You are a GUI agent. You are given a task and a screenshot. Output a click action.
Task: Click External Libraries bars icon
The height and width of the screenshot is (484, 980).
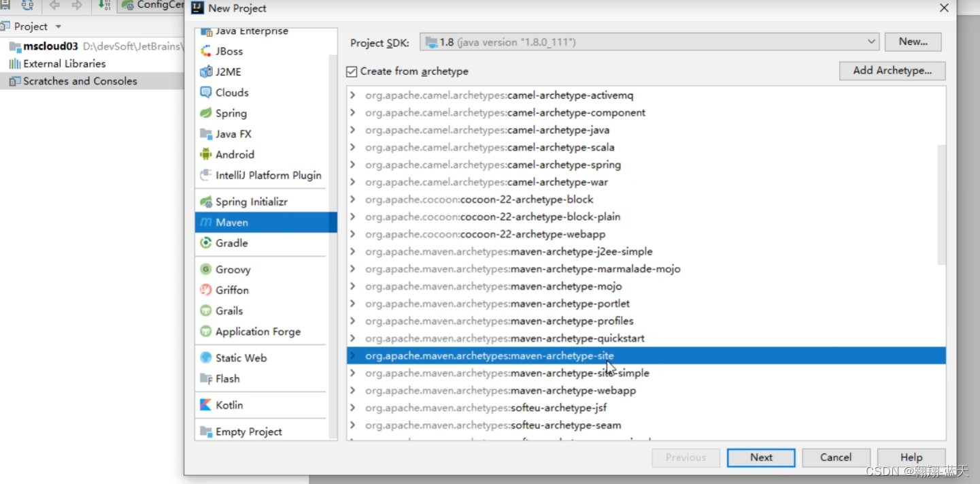click(x=14, y=64)
